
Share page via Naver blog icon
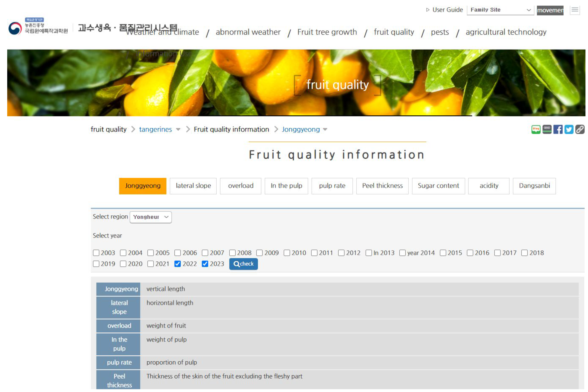tap(536, 129)
